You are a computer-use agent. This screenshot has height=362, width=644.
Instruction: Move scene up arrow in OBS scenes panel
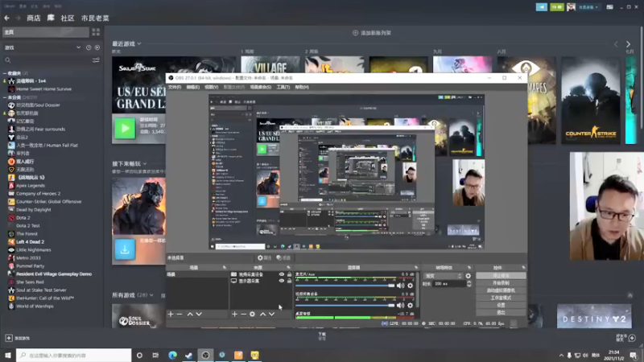point(190,315)
